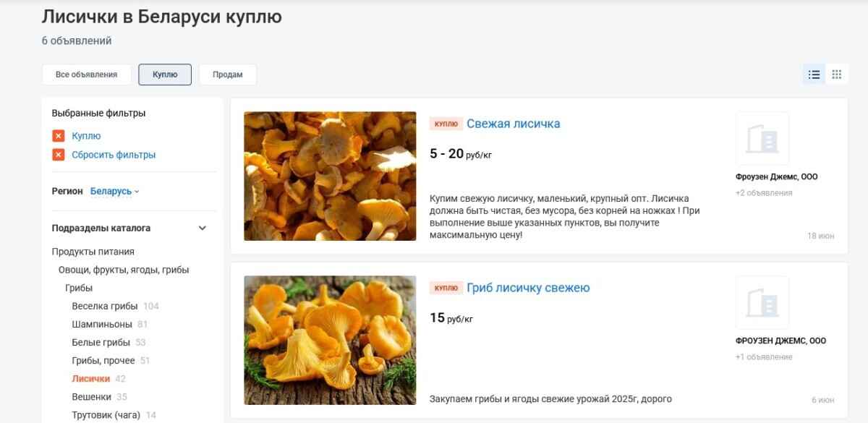868x423 pixels.
Task: Remove the "Куплю" filter via red X
Action: tap(59, 135)
